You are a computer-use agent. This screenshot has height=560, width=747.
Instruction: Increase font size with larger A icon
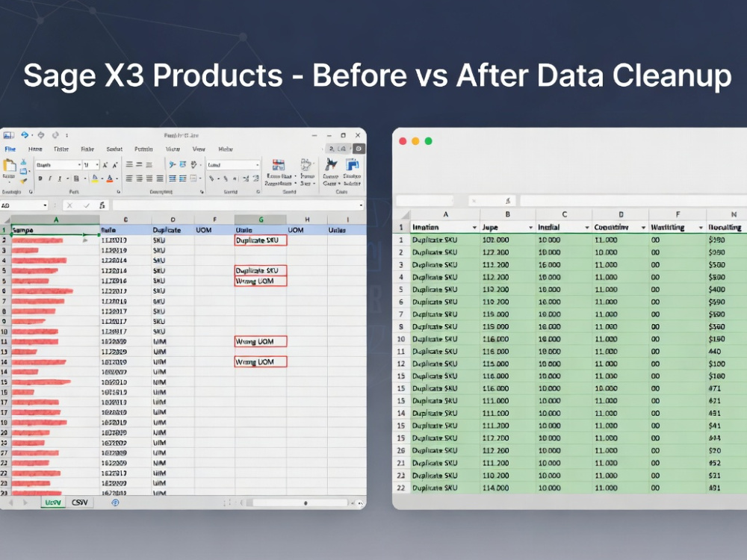[105, 165]
